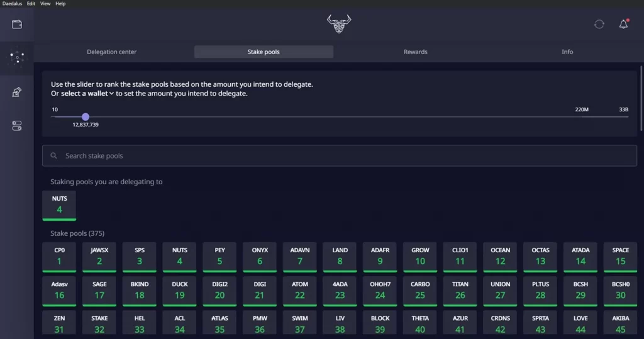Viewport: 644px width, 339px height.
Task: Open stake pool CP0 ranked 1
Action: [x=59, y=257]
